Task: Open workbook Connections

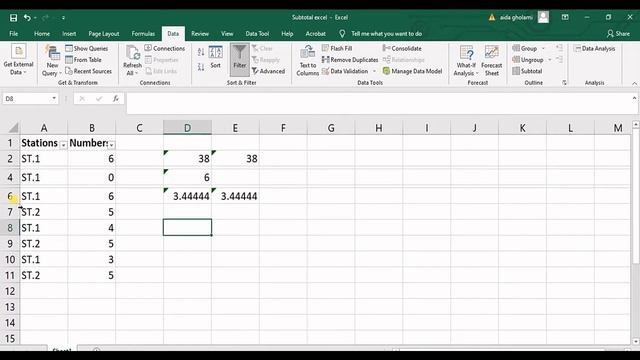Action: [165, 48]
